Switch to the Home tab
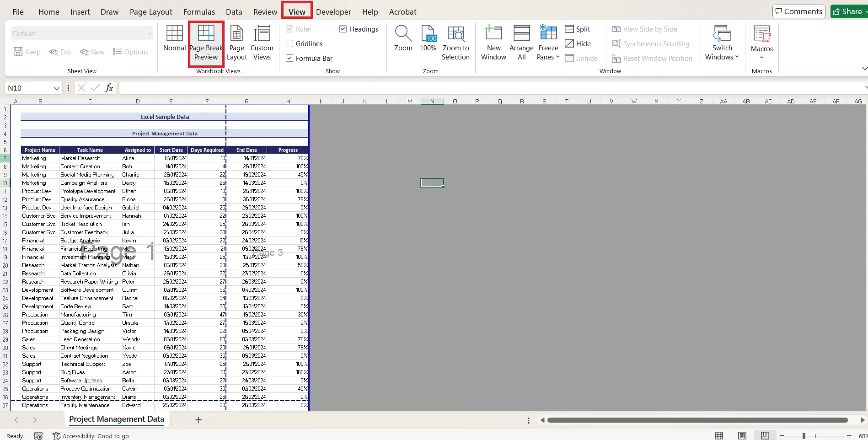Image resolution: width=868 pixels, height=440 pixels. click(x=49, y=12)
